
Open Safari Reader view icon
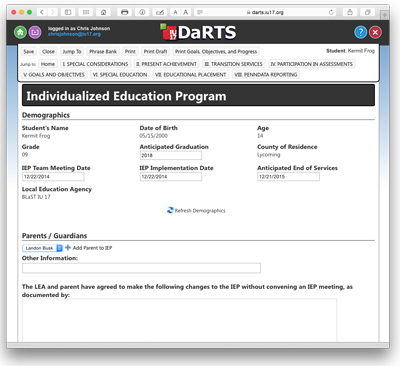[x=200, y=12]
